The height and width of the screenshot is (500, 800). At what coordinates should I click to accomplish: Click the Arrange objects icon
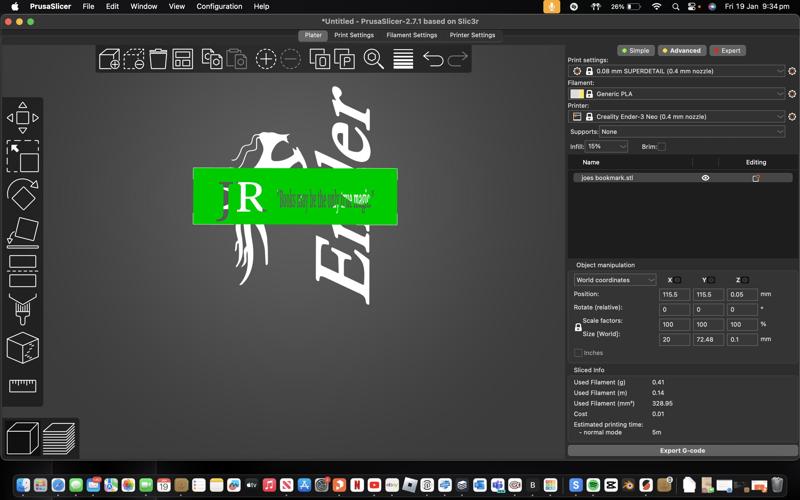183,59
